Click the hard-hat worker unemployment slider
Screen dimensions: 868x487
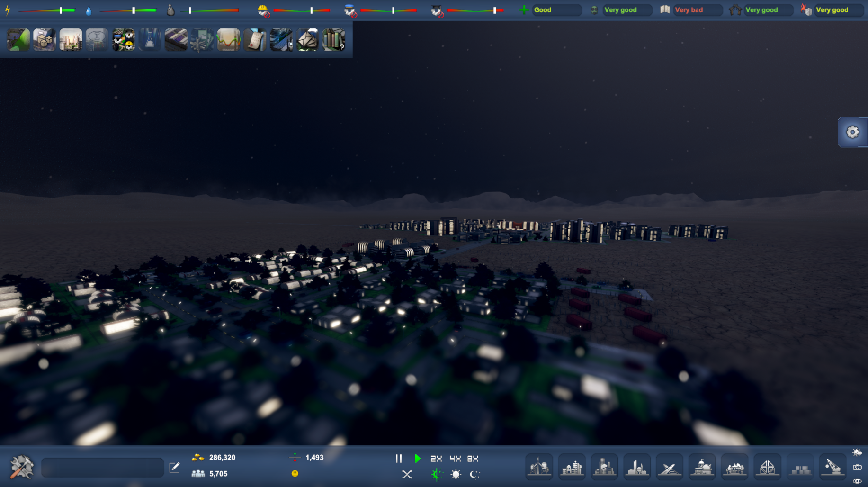[x=301, y=10]
